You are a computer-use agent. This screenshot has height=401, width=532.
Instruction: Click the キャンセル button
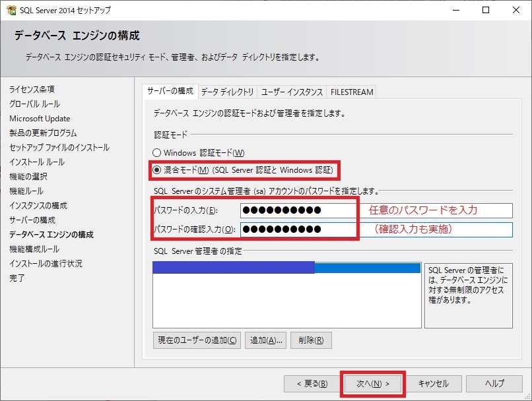tap(433, 384)
